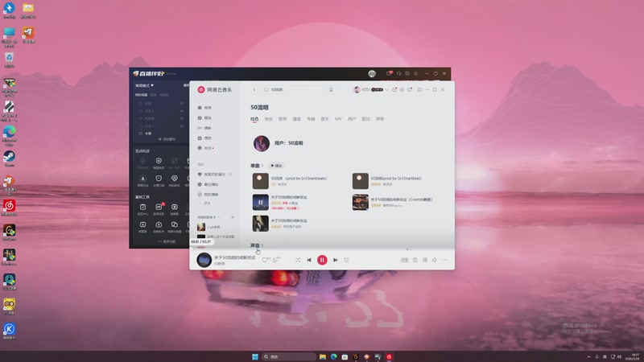Switch to the 播客 search tab
Viewport: 644px width, 362px height.
[x=296, y=119]
